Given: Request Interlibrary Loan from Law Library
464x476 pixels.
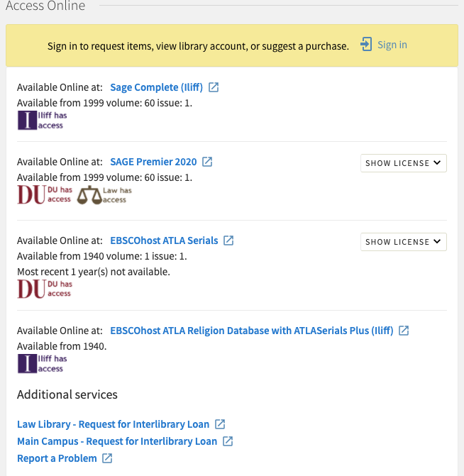Looking at the screenshot, I should (113, 424).
